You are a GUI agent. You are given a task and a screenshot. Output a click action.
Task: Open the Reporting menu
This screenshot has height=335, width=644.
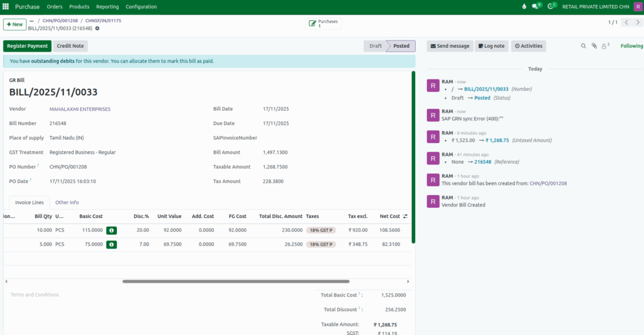(x=107, y=6)
